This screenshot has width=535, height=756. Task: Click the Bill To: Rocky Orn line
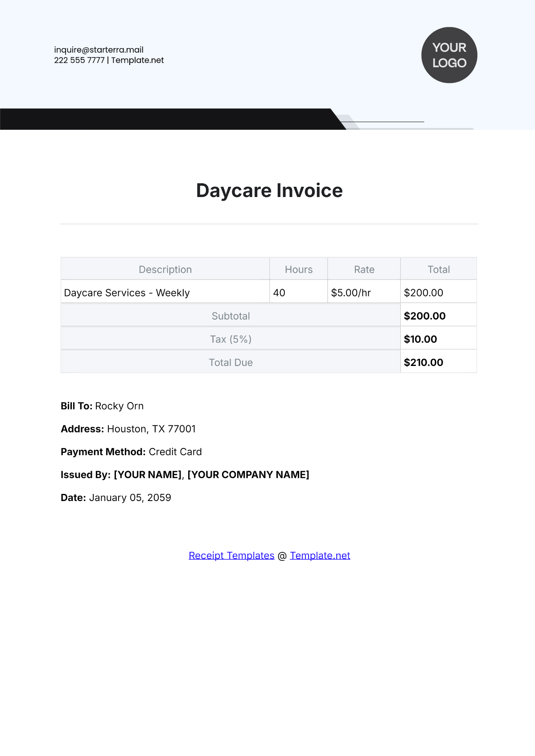pyautogui.click(x=102, y=406)
